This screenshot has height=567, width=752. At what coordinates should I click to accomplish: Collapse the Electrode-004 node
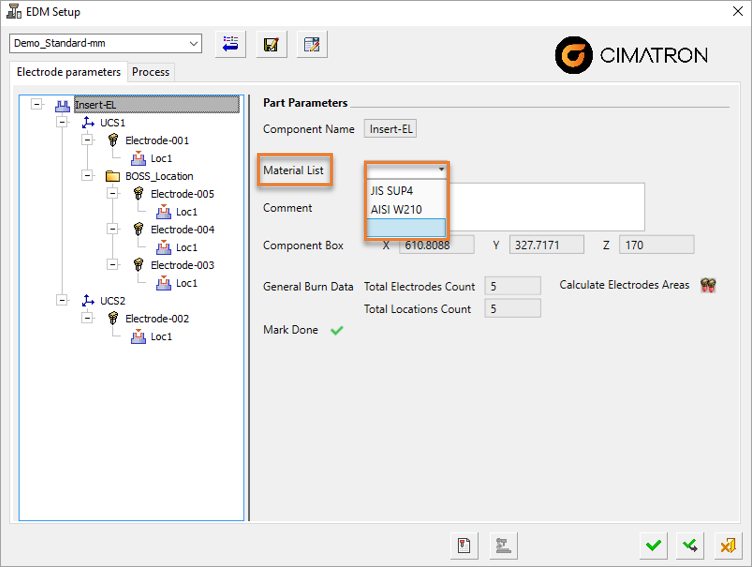113,229
